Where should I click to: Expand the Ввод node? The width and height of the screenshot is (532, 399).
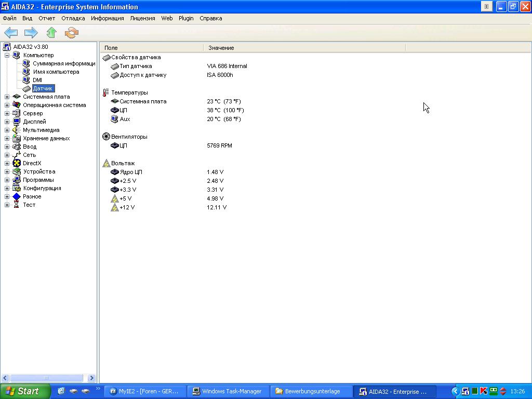7,147
